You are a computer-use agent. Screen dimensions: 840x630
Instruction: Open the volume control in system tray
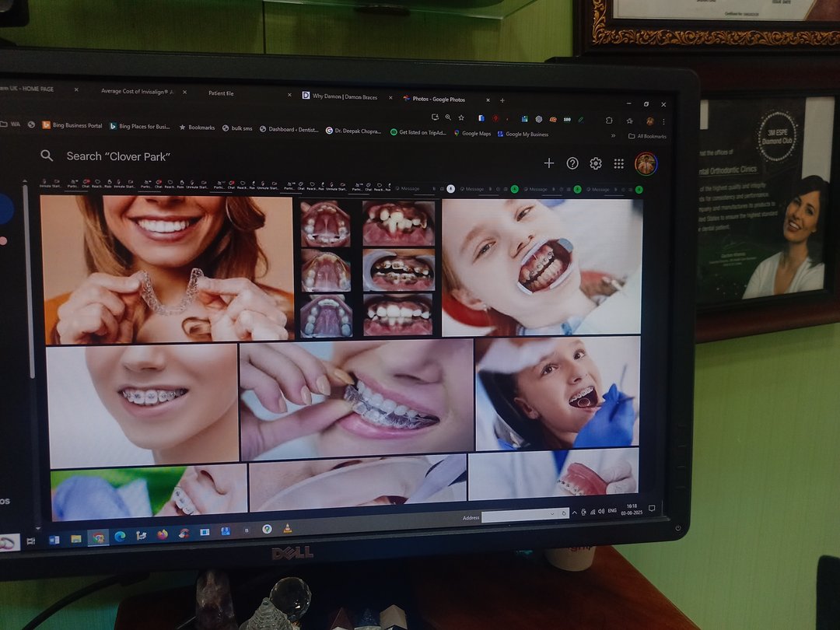[601, 512]
